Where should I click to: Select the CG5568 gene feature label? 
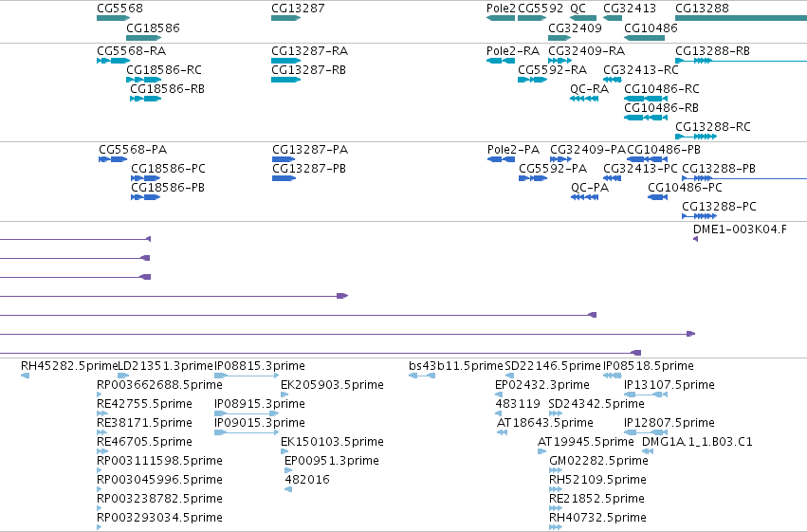119,9
